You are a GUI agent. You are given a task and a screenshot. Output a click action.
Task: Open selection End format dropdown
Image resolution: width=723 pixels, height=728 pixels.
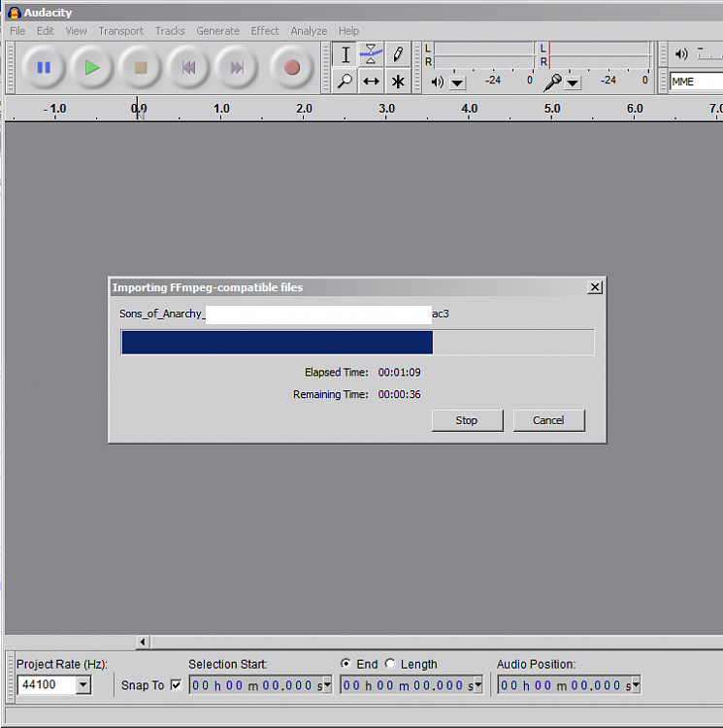[x=478, y=685]
